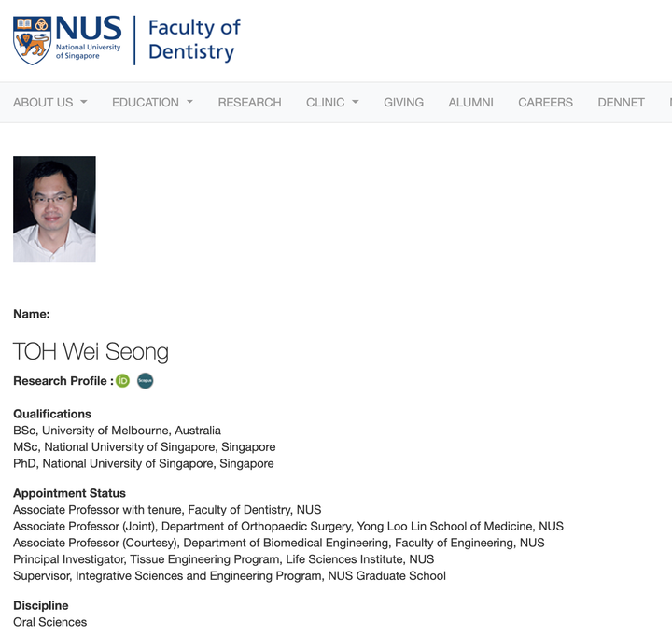Screen dimensions: 672x636
Task: Click the Qualifications heading
Action: pyautogui.click(x=52, y=414)
